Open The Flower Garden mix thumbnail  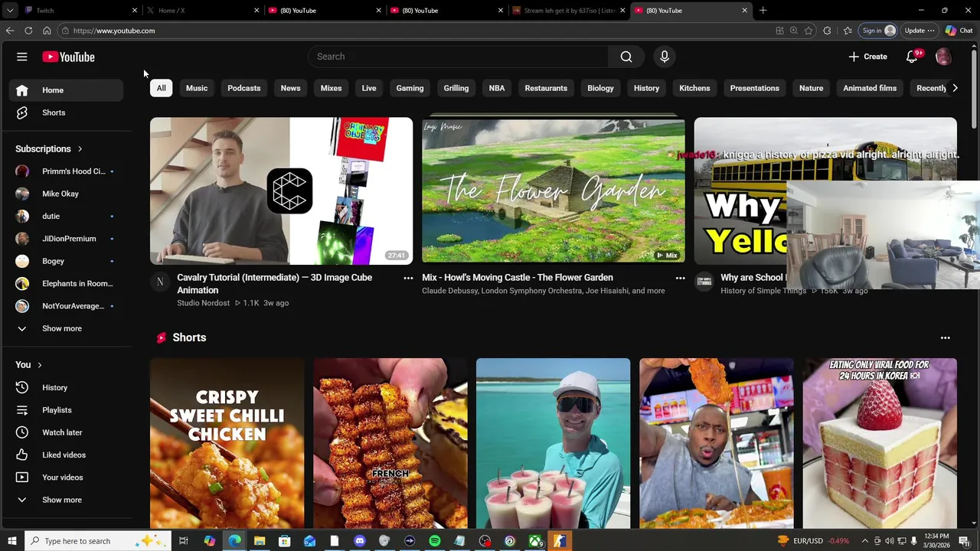[554, 190]
